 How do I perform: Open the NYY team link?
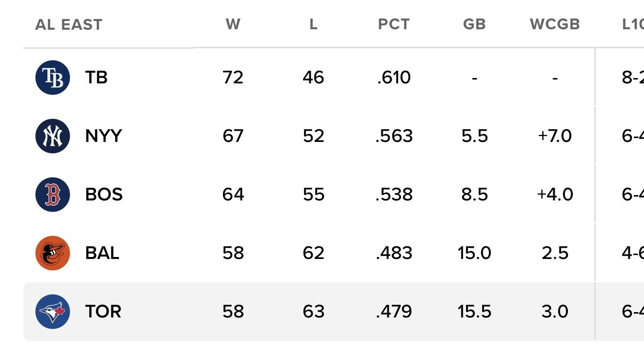(103, 136)
